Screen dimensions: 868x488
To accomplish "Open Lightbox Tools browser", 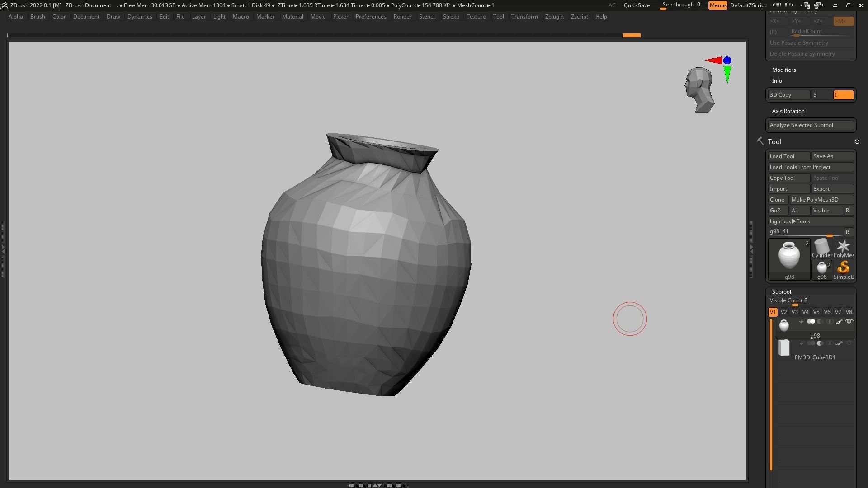I will [811, 221].
